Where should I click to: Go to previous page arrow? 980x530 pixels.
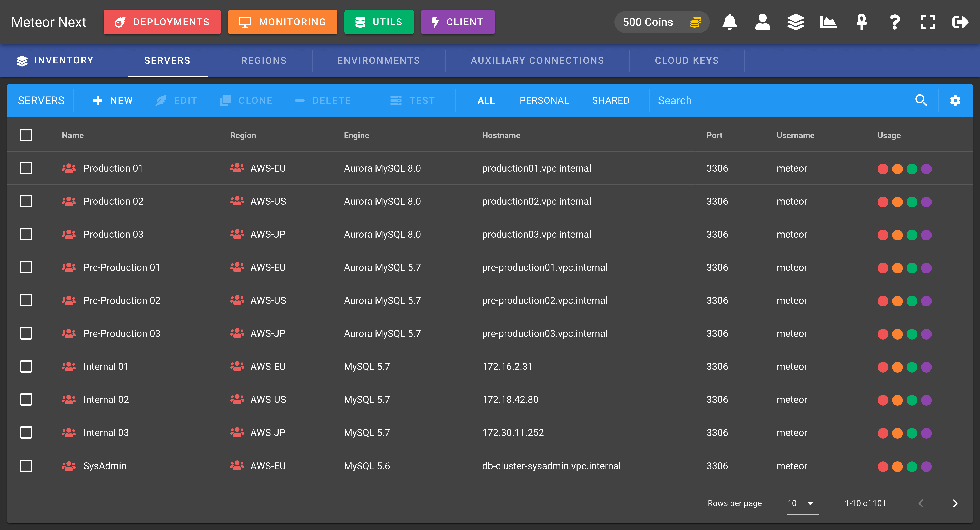click(x=921, y=503)
